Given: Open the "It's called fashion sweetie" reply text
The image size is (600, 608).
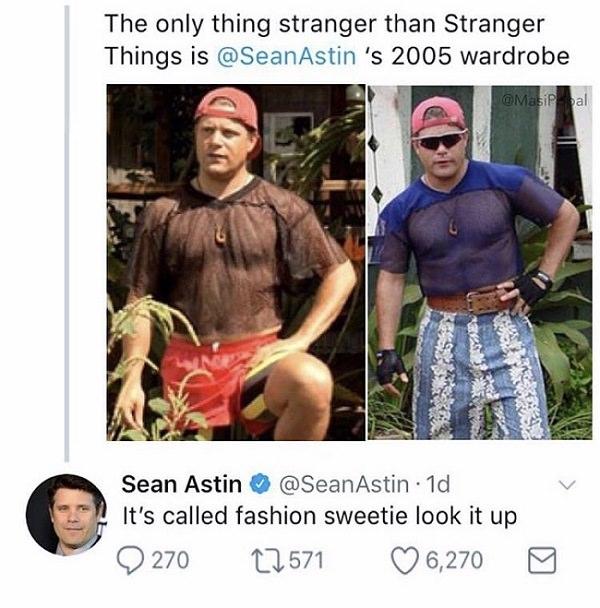Looking at the screenshot, I should click(x=318, y=518).
